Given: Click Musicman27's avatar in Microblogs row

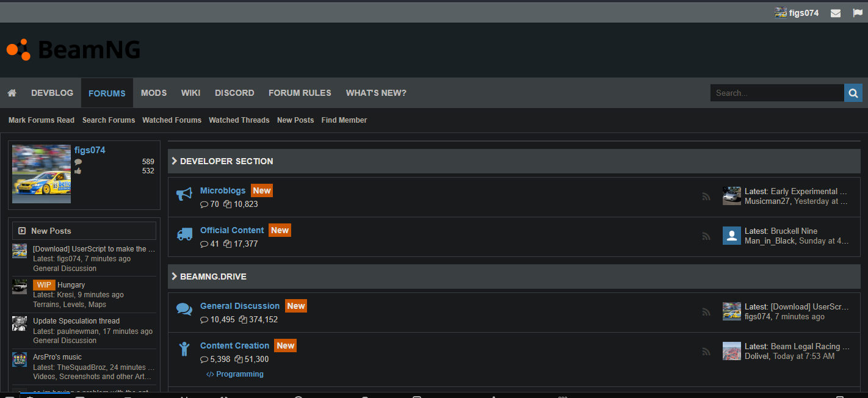Looking at the screenshot, I should pyautogui.click(x=732, y=196).
